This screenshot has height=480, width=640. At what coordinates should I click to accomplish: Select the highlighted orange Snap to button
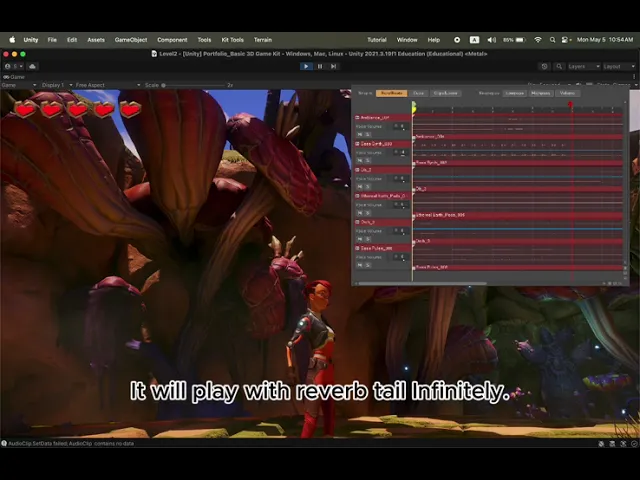click(x=391, y=93)
